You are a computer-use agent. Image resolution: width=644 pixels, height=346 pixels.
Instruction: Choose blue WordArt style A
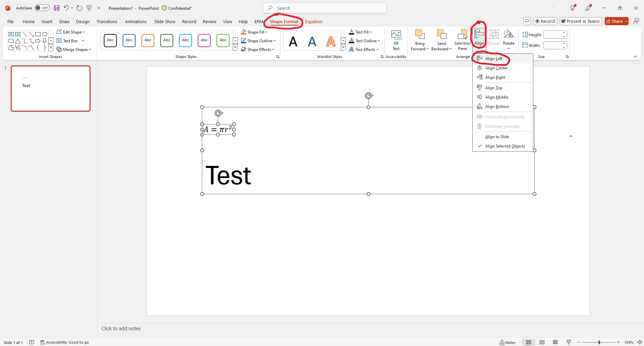tap(312, 42)
